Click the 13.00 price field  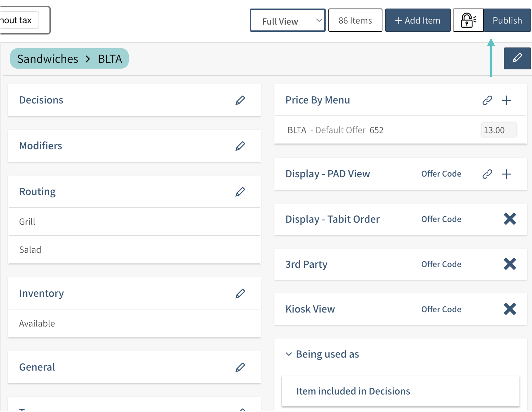click(498, 130)
